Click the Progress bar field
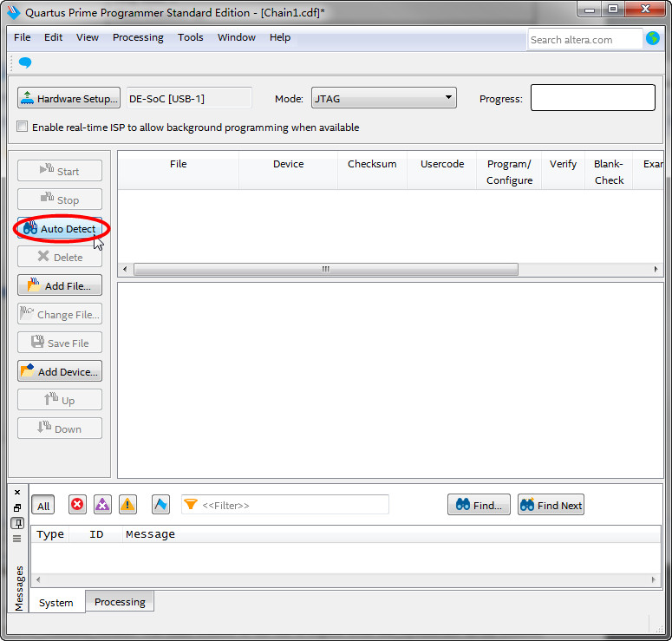 tap(593, 98)
